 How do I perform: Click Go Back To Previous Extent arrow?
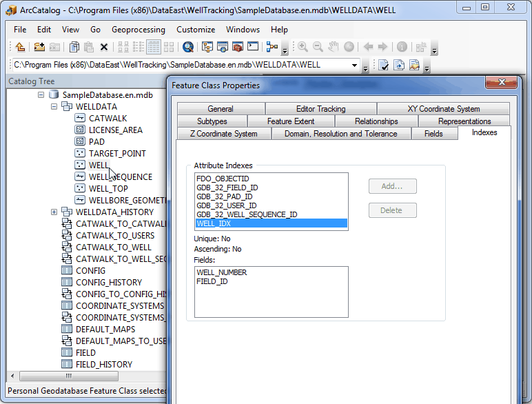pyautogui.click(x=368, y=47)
